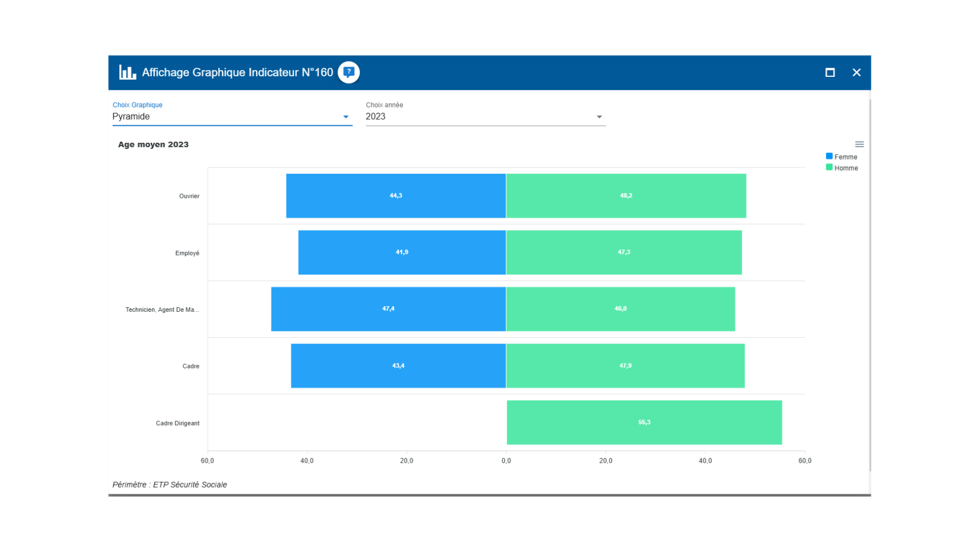Select the Technicien Femme bar labeled 47,4
The image size is (980, 552).
(388, 309)
